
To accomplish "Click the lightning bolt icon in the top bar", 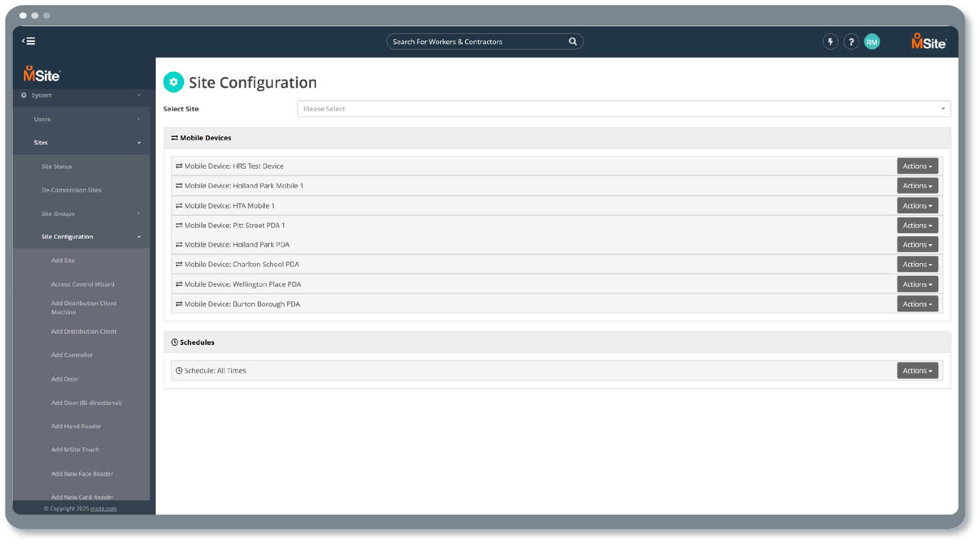I will coord(830,41).
